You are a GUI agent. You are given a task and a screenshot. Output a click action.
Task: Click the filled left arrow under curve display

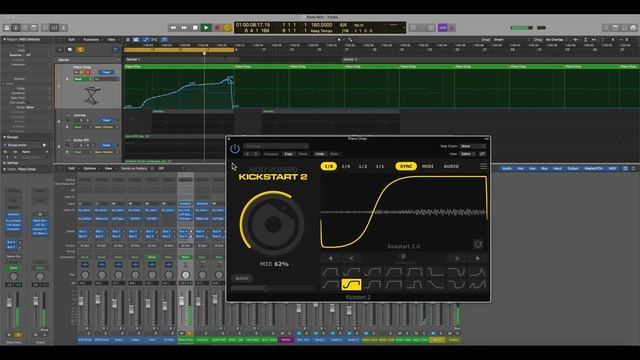tap(330, 258)
